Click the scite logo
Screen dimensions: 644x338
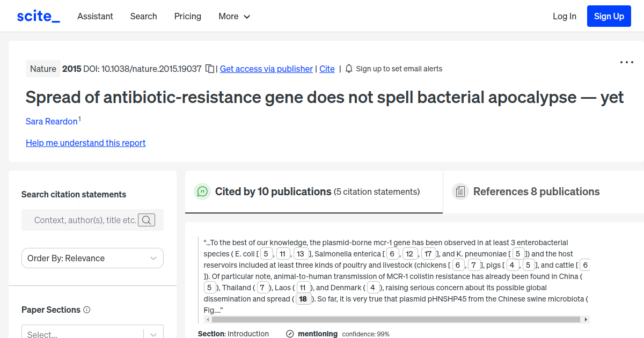[x=38, y=16]
